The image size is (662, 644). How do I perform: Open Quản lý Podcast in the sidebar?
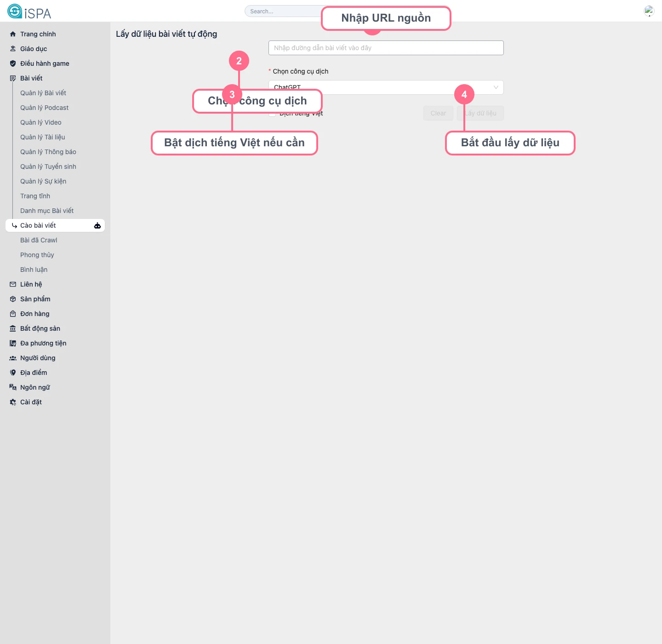click(x=44, y=108)
